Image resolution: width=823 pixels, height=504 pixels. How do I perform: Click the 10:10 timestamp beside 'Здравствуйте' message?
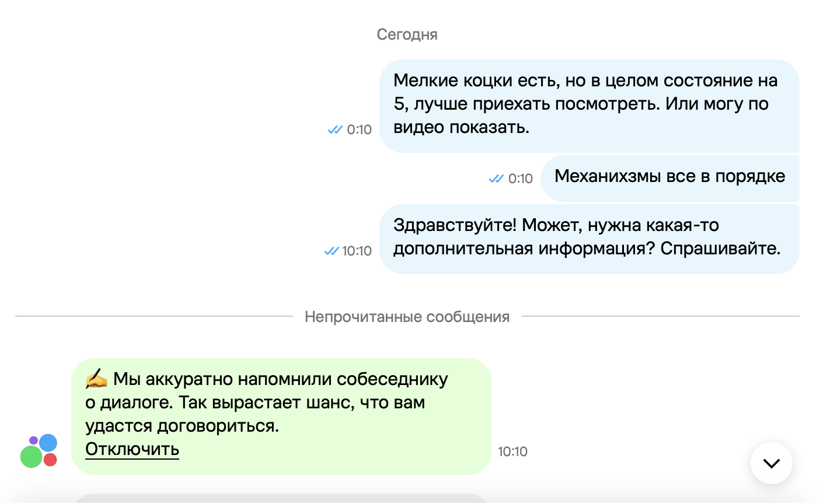tap(357, 251)
